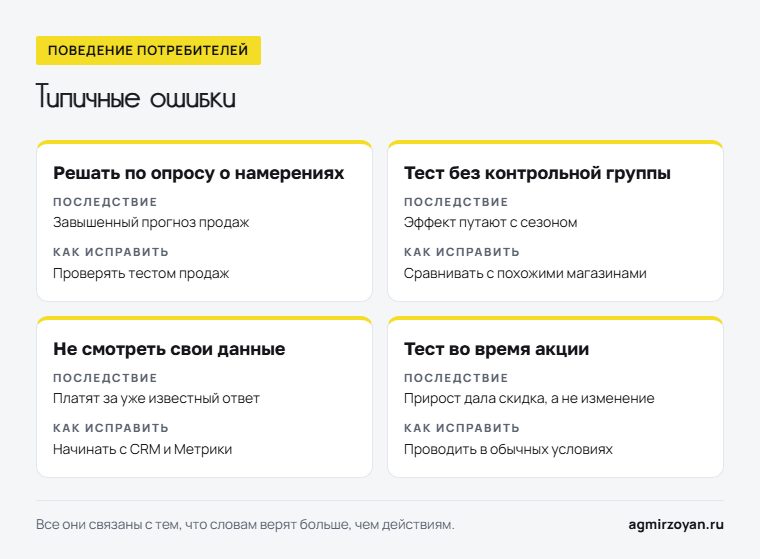This screenshot has height=559, width=760.
Task: Click the 'Типичные ошибки' heading
Action: coord(136,96)
